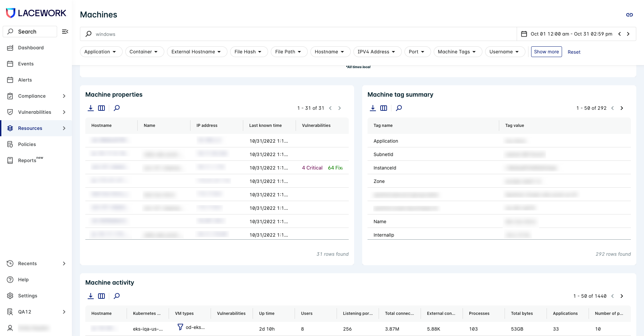Screen dimensions: 644x336
Task: Shift date range to previous period
Action: click(x=619, y=34)
